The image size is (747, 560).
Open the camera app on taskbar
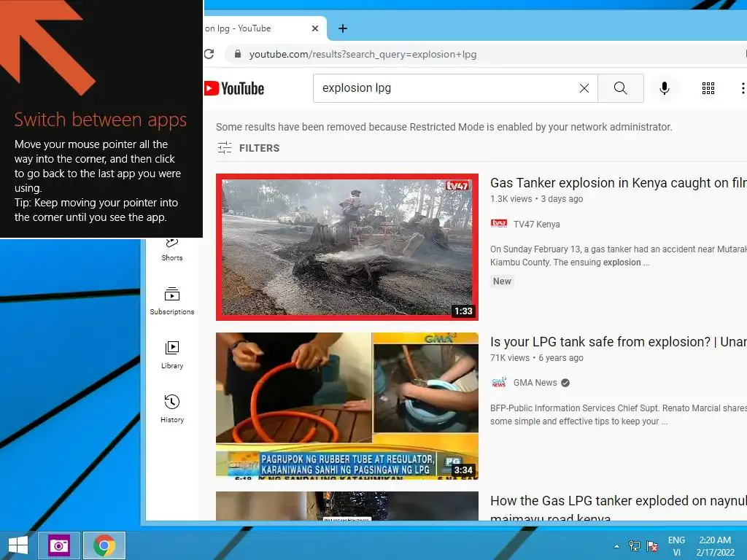pos(58,545)
